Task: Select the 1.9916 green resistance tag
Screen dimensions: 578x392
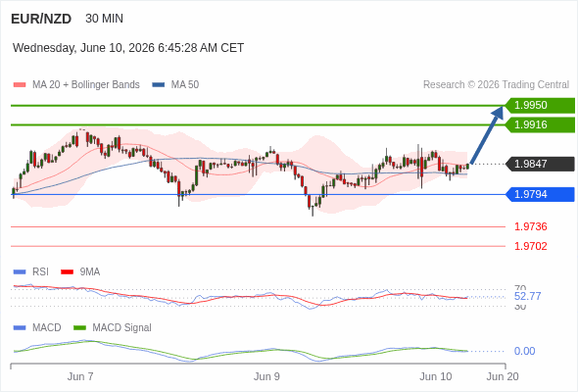Action: pos(540,125)
